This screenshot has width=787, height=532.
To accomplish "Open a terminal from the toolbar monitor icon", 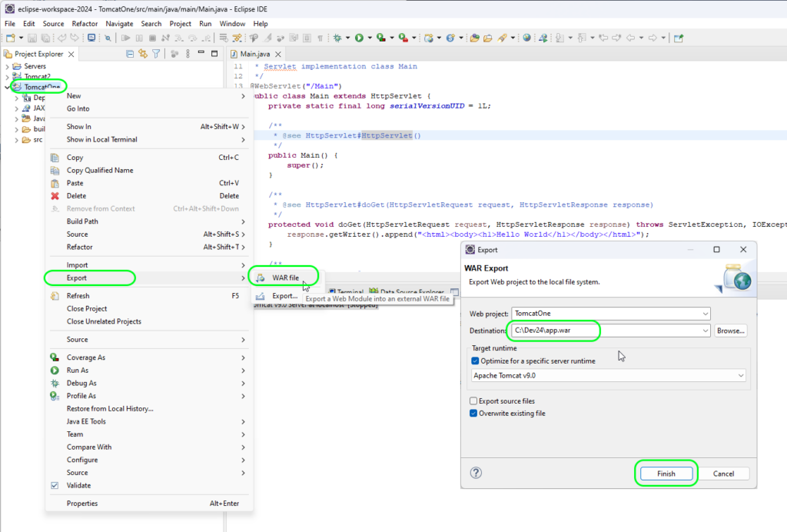I will pyautogui.click(x=91, y=38).
